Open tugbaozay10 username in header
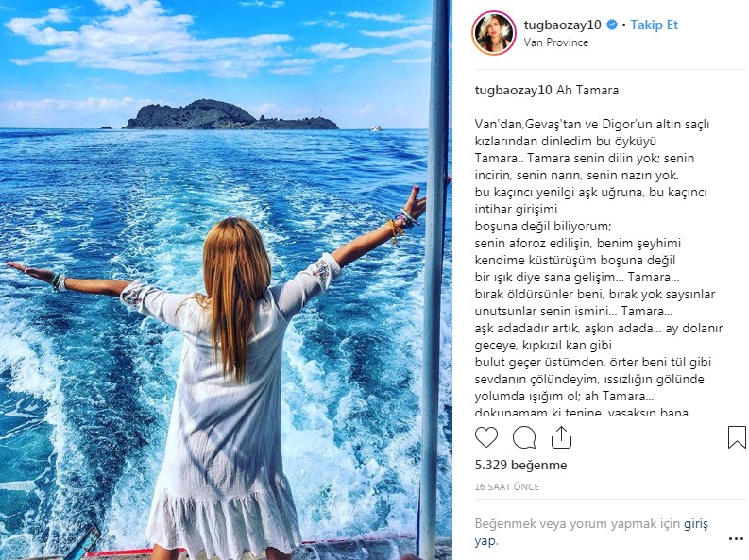Viewport: 749px width, 560px height. [x=562, y=25]
